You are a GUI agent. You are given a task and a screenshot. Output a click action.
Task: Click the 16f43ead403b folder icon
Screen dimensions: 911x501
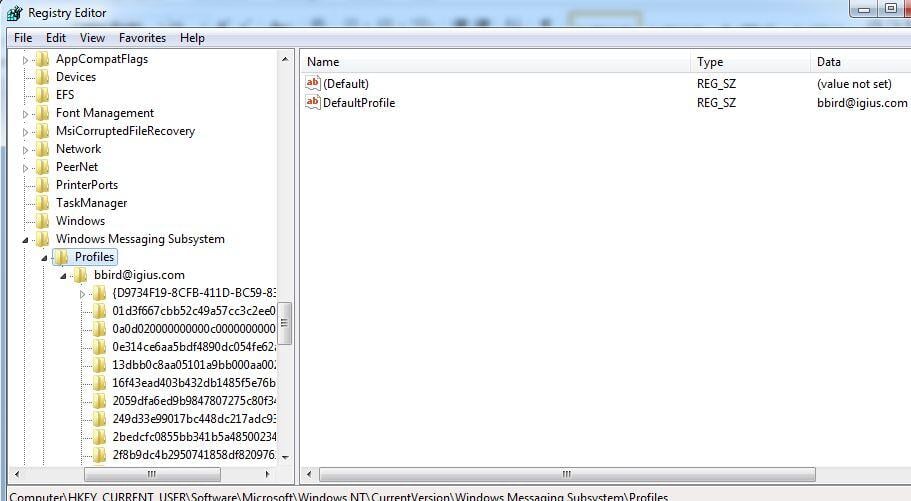click(100, 384)
